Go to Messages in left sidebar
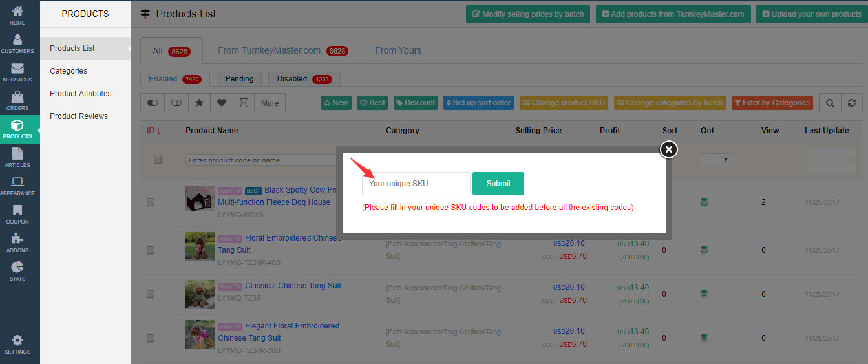Viewport: 868px width, 364px height. click(x=17, y=72)
